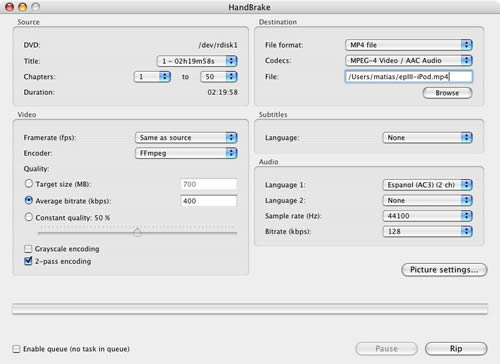Image resolution: width=500 pixels, height=364 pixels.
Task: Click the Rip button to start encoding
Action: tap(456, 349)
